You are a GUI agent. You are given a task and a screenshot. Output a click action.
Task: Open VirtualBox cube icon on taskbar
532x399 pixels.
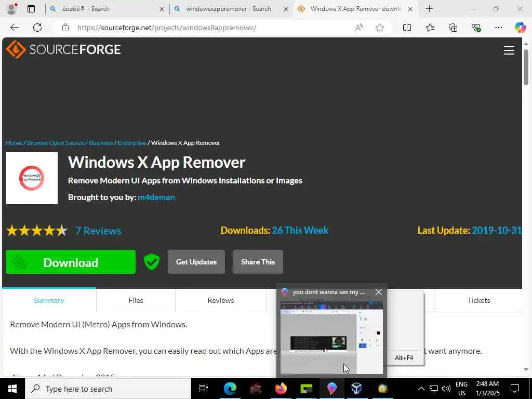(356, 389)
